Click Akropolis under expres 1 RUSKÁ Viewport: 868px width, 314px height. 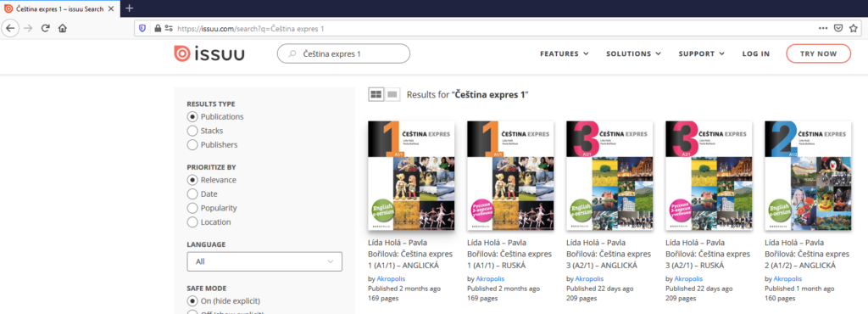pos(490,278)
